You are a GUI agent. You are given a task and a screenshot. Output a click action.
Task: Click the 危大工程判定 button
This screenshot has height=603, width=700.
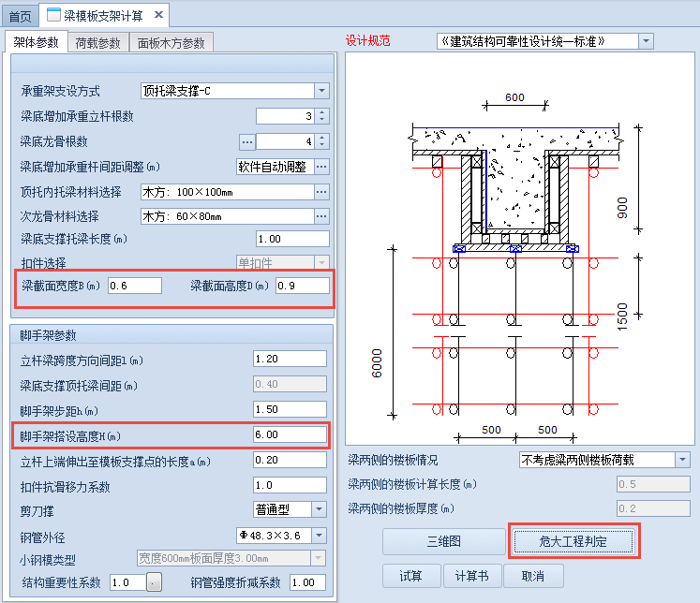573,541
